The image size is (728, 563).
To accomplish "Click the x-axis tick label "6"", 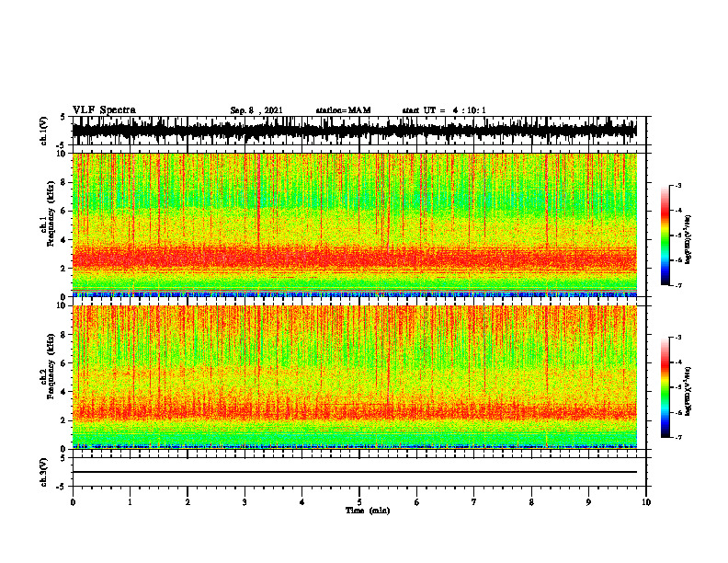I will coord(417,502).
